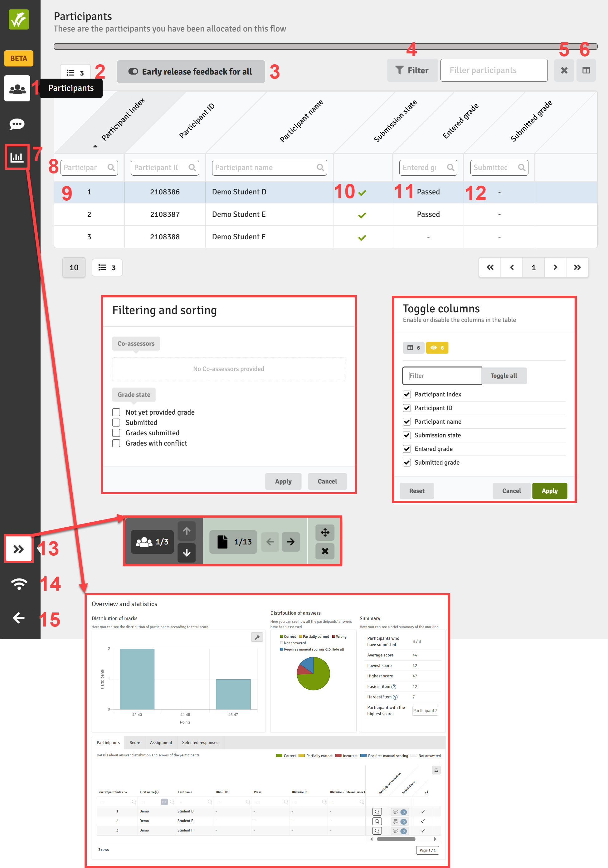Image resolution: width=608 pixels, height=868 pixels.
Task: Uncheck Submitted grade column checkbox
Action: (406, 462)
